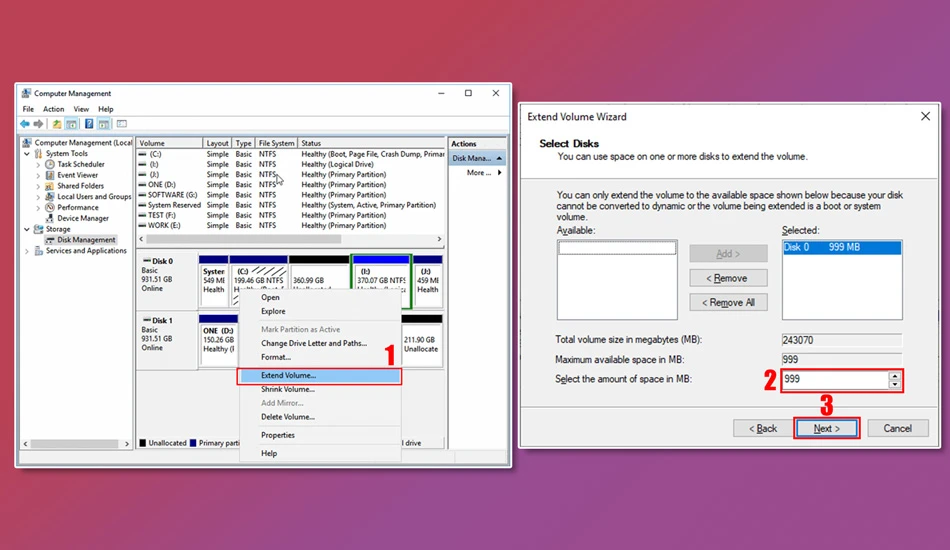
Task: Click the space amount field showing 999
Action: tap(835, 380)
